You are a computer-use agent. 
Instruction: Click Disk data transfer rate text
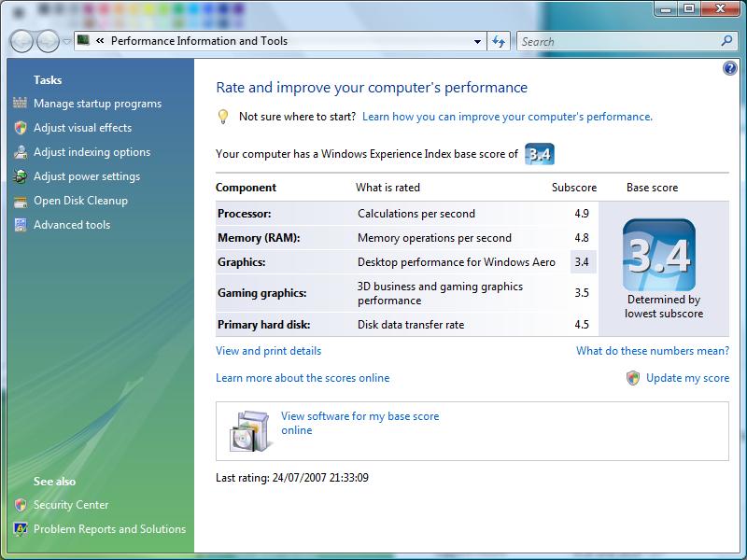click(x=411, y=325)
